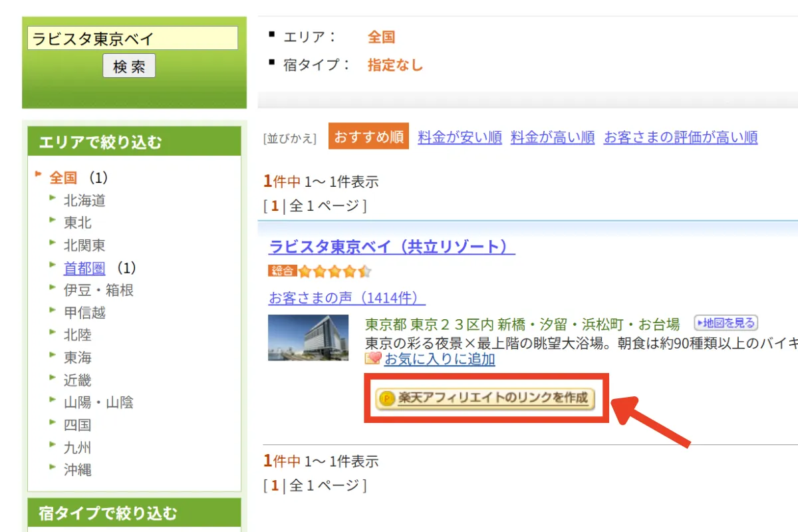Open ラビスタ東京ベイ（共立リゾート） hotel page

[392, 247]
